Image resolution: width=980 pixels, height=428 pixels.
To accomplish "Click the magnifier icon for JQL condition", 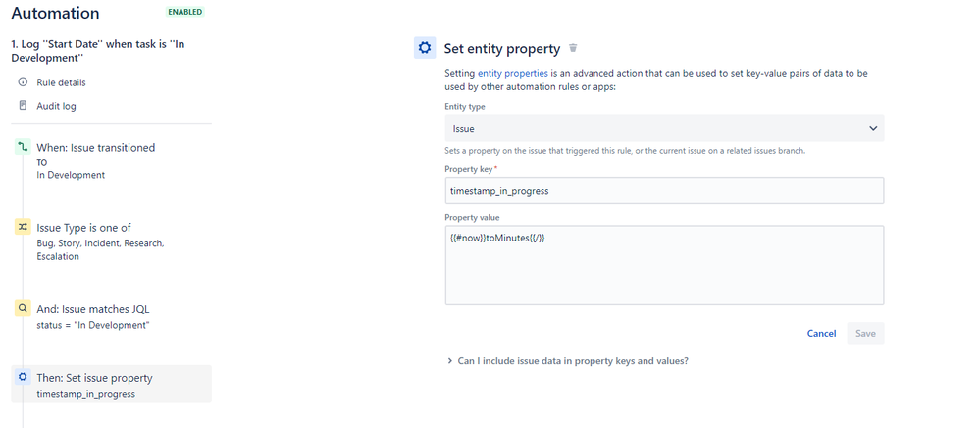I will [23, 308].
